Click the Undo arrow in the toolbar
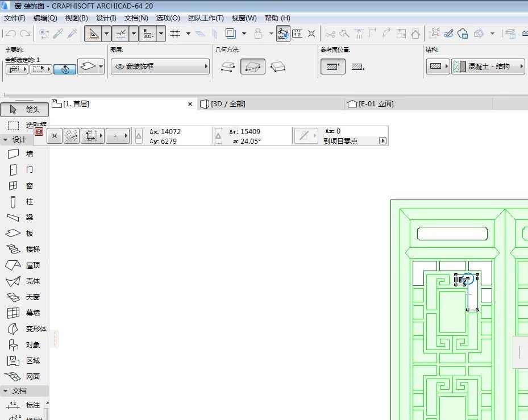Screen dimensions: 528x420 point(11,34)
